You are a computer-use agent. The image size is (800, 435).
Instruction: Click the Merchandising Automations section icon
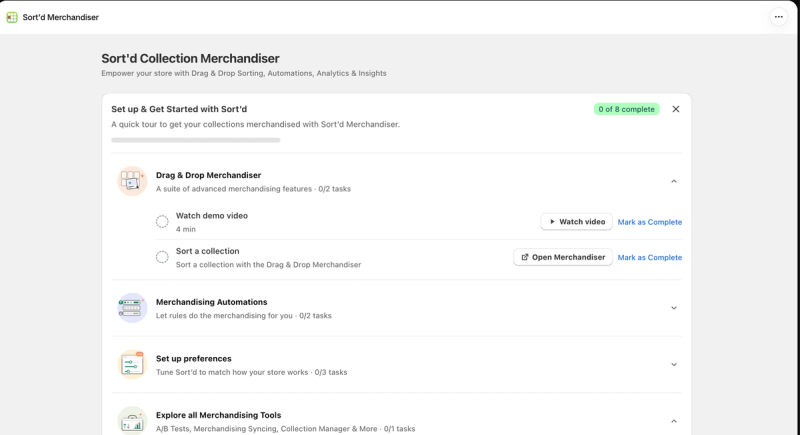pos(132,308)
